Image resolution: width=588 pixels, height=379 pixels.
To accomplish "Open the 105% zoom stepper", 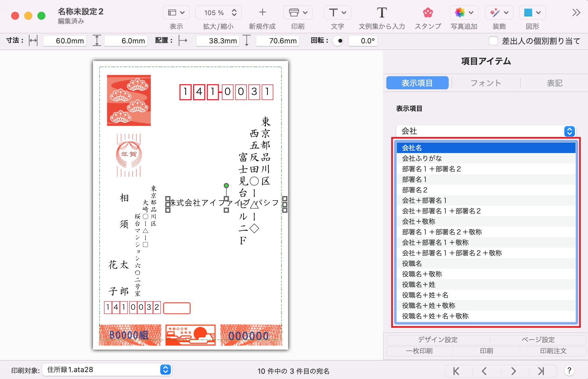I will (x=234, y=13).
